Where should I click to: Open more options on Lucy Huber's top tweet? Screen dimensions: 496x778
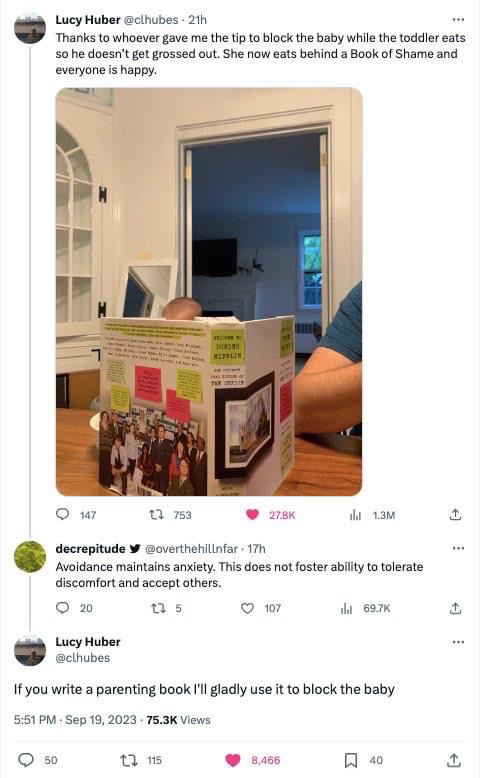click(x=459, y=20)
